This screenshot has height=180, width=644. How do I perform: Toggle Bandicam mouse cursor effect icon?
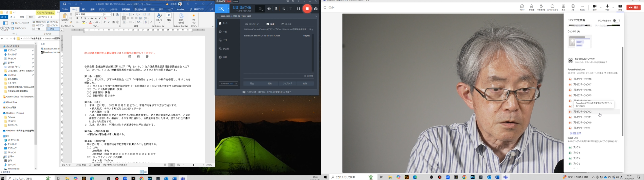pyautogui.click(x=284, y=9)
